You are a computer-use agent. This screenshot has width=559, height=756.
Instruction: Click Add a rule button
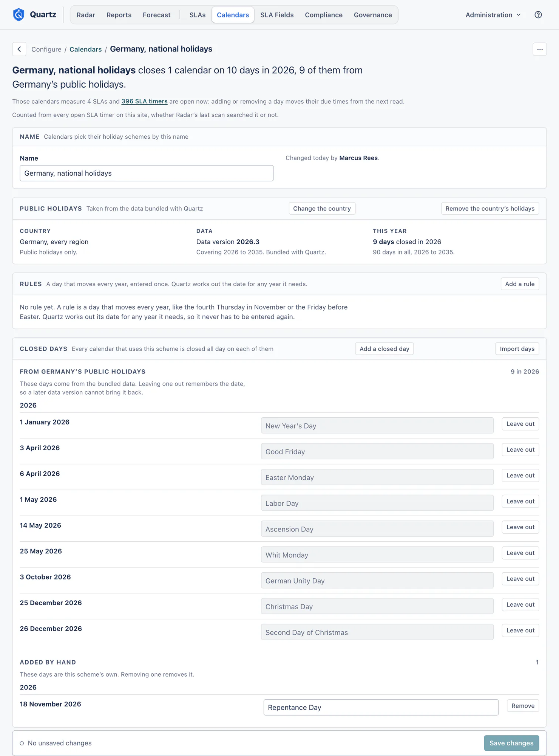coord(520,284)
